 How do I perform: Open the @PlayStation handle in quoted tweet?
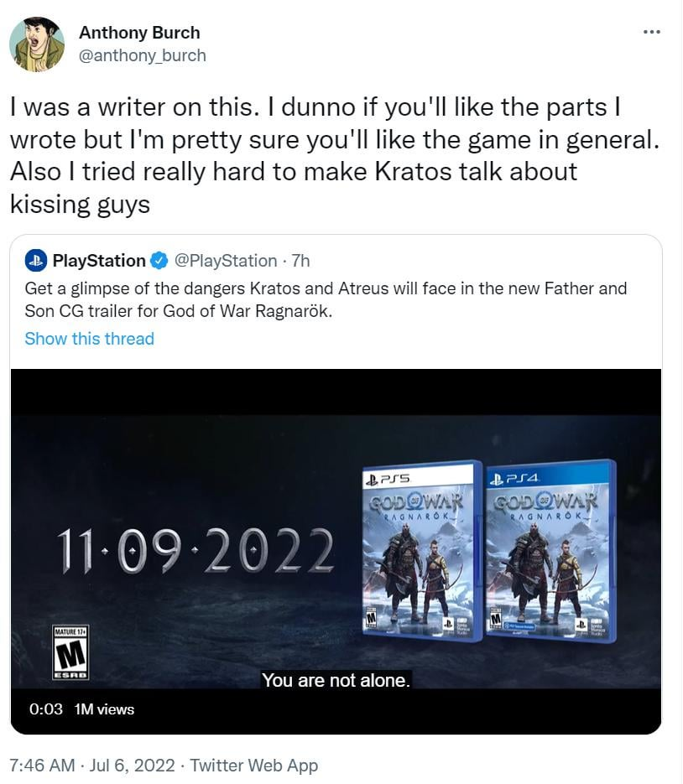pyautogui.click(x=225, y=261)
